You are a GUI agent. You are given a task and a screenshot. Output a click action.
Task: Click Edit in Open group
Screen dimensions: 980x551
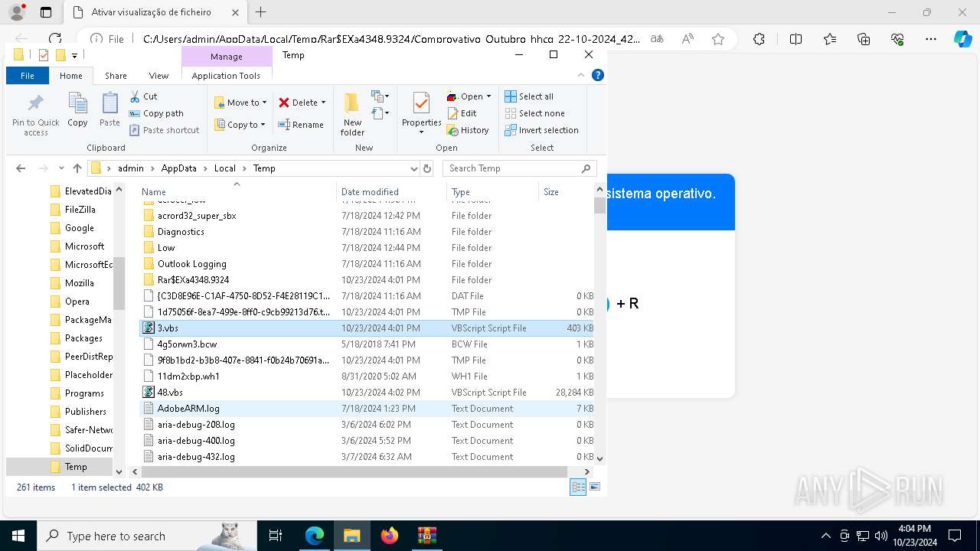tap(462, 113)
